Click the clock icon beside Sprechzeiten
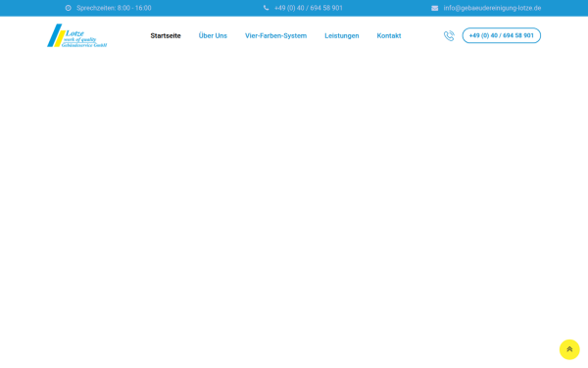588x368 pixels. tap(69, 8)
